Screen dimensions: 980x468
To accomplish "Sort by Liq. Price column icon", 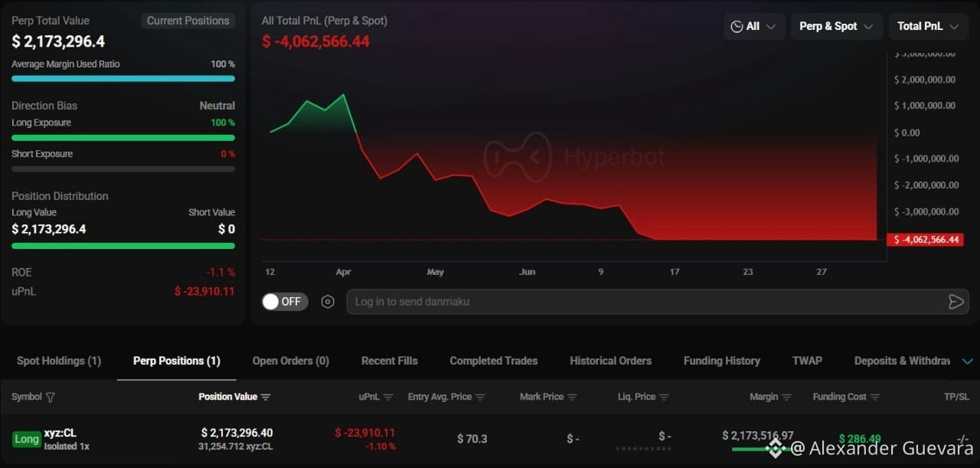I will pyautogui.click(x=664, y=398).
